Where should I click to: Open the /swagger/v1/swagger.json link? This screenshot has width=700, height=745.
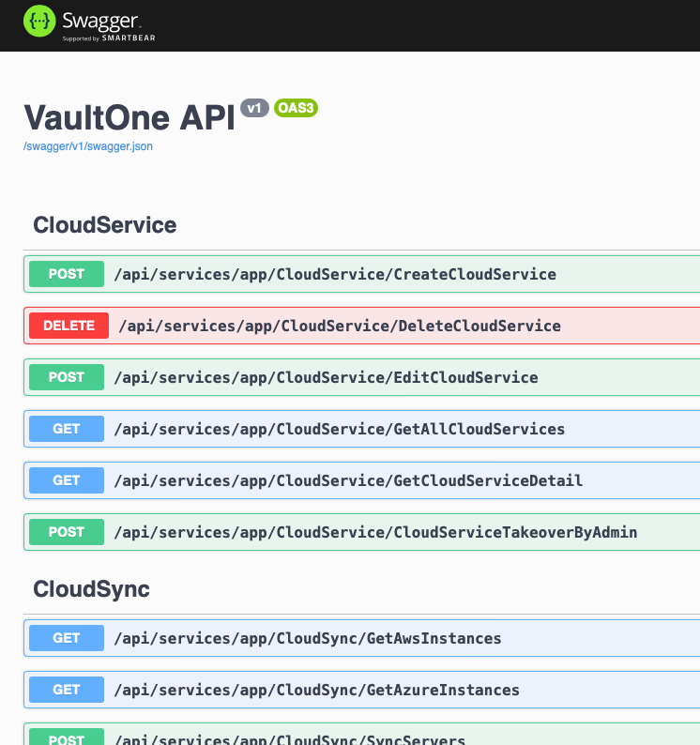coord(88,146)
